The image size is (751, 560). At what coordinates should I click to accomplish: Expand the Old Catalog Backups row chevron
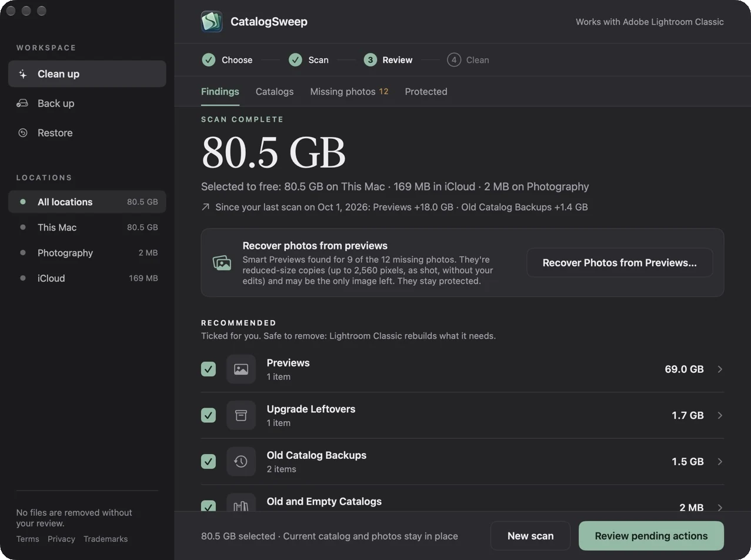(720, 462)
